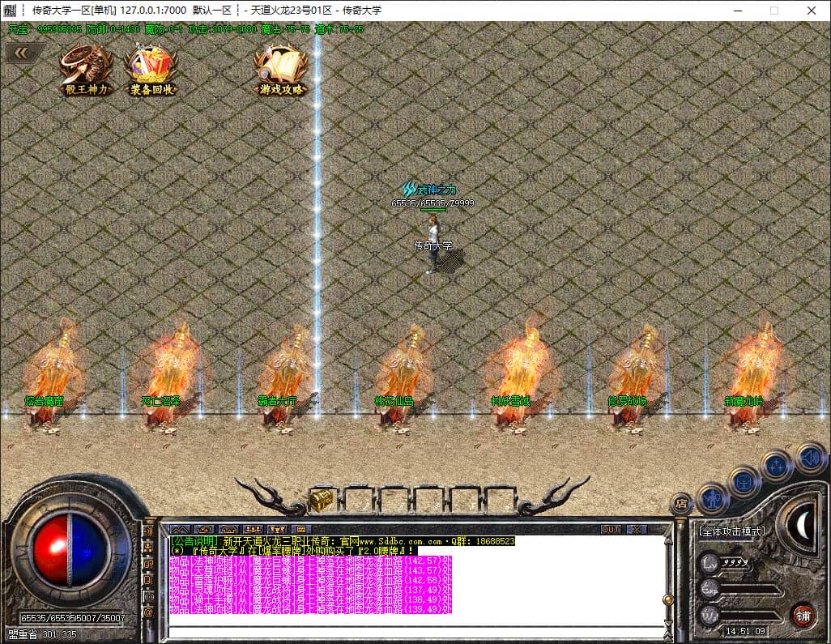The height and width of the screenshot is (644, 831).
Task: Open the 游戏攻略 game guide book icon
Action: coord(281,70)
